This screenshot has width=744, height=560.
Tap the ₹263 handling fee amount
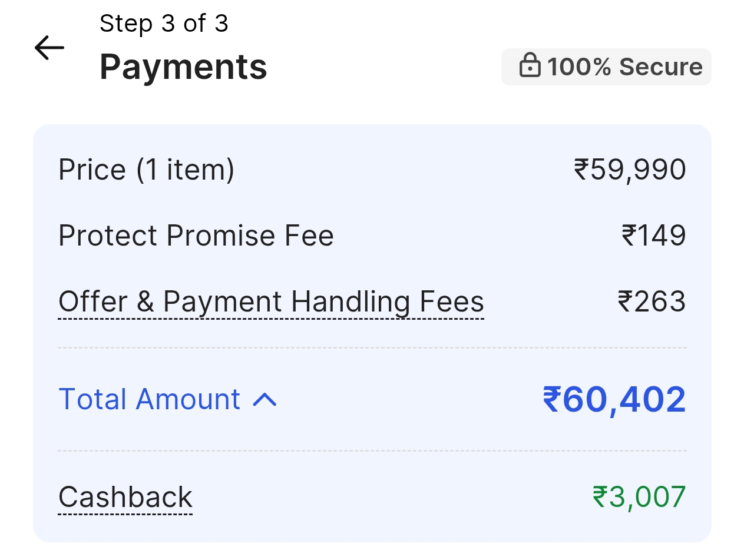tap(652, 302)
